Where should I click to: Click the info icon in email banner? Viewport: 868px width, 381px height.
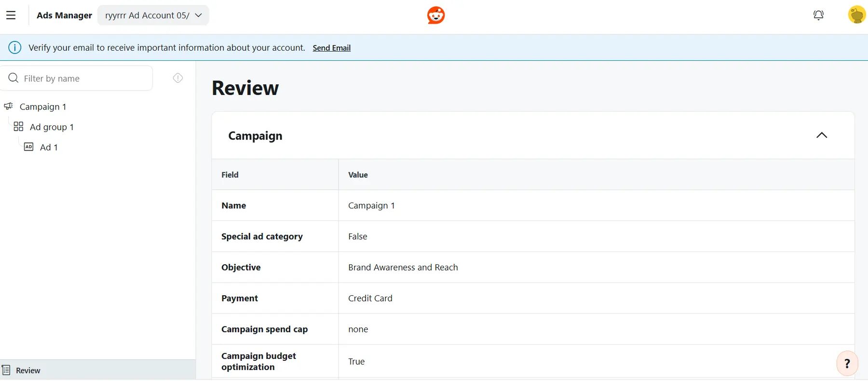click(15, 48)
